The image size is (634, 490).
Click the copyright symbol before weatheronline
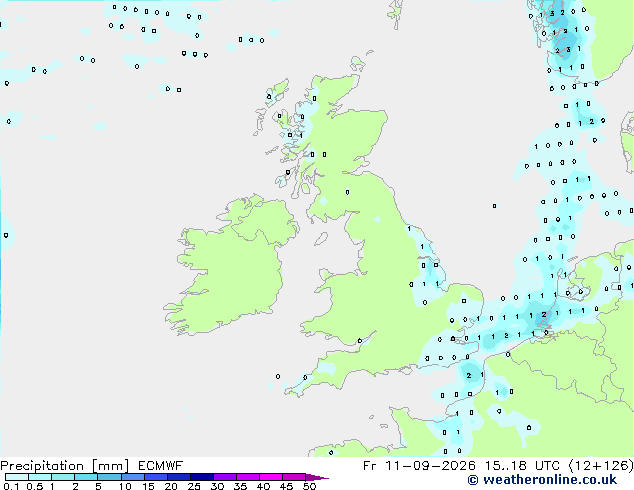coord(473,480)
